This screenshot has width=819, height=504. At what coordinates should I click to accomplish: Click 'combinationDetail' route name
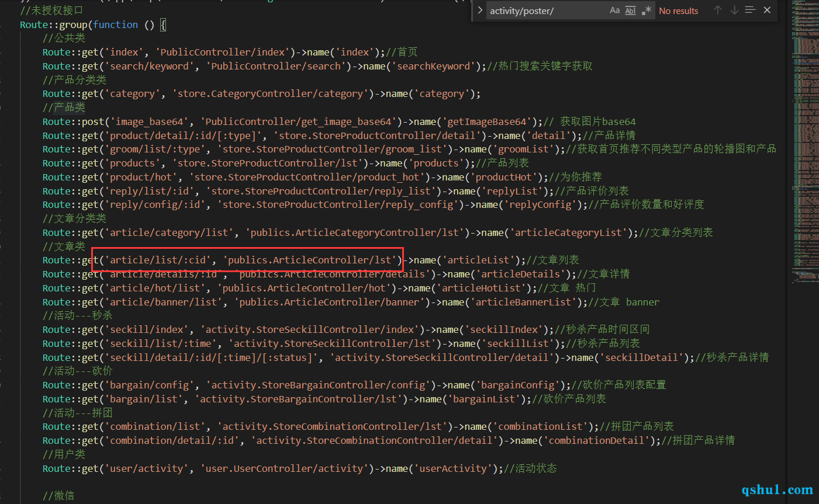point(596,440)
